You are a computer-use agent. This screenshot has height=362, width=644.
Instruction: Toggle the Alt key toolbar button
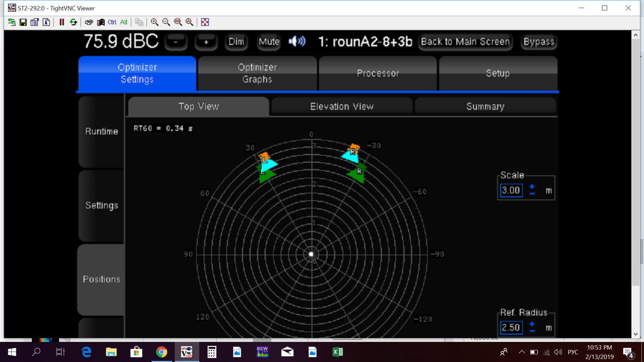pos(124,22)
